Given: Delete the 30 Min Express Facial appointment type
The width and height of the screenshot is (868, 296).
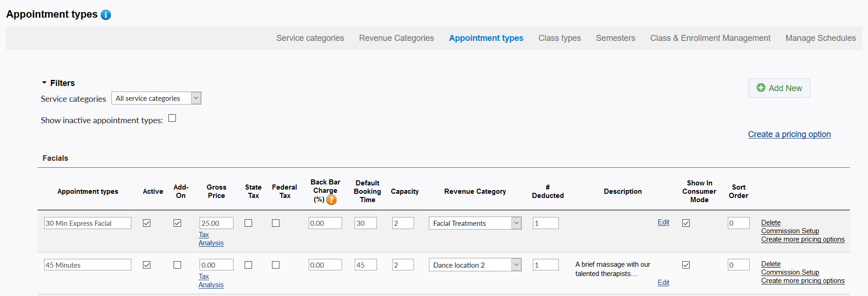Looking at the screenshot, I should click(x=771, y=223).
